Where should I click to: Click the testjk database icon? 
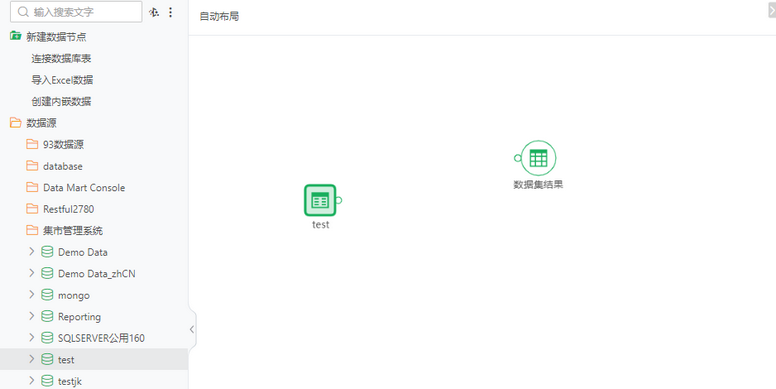click(47, 381)
